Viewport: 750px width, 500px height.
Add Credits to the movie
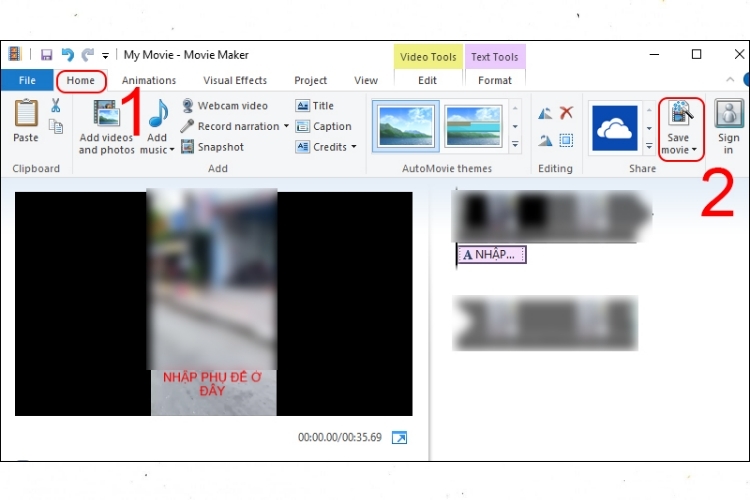coord(321,147)
